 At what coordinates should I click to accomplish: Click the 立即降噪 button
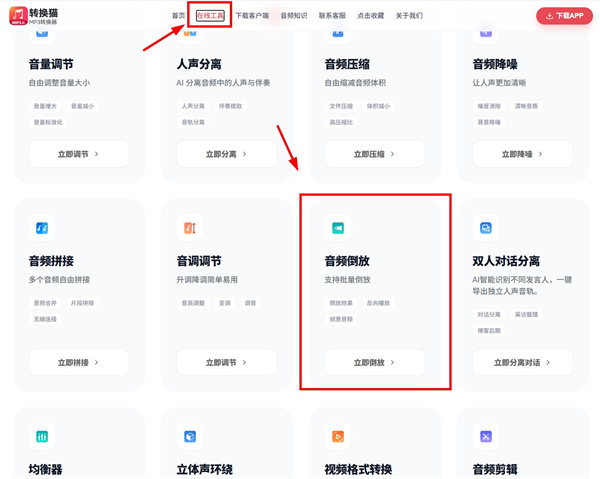[x=523, y=154]
